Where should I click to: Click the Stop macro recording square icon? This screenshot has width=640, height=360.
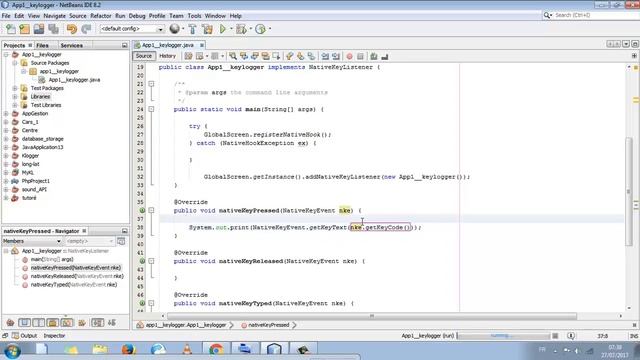360,56
